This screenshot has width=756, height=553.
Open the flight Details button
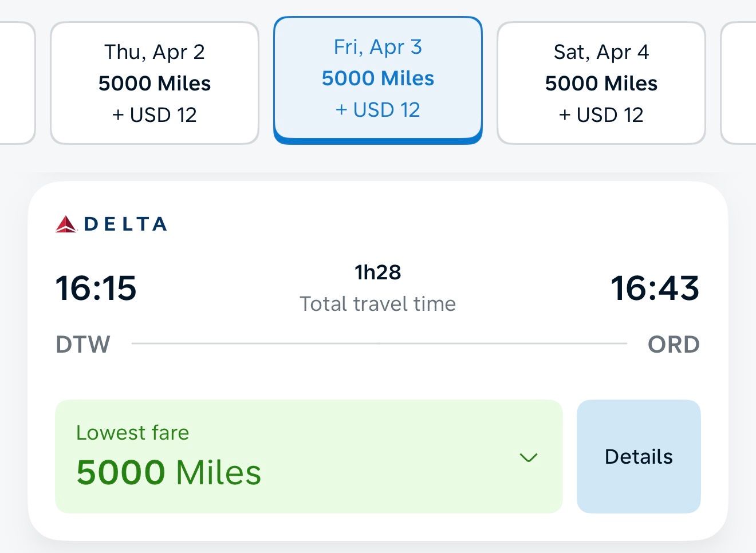639,456
